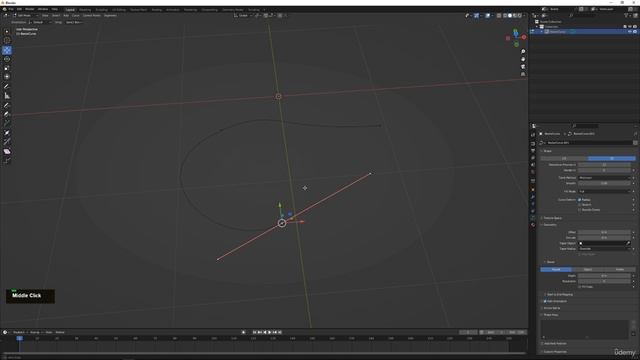Toggle Add Rest Position checkbox
The image size is (640, 360).
(x=542, y=344)
